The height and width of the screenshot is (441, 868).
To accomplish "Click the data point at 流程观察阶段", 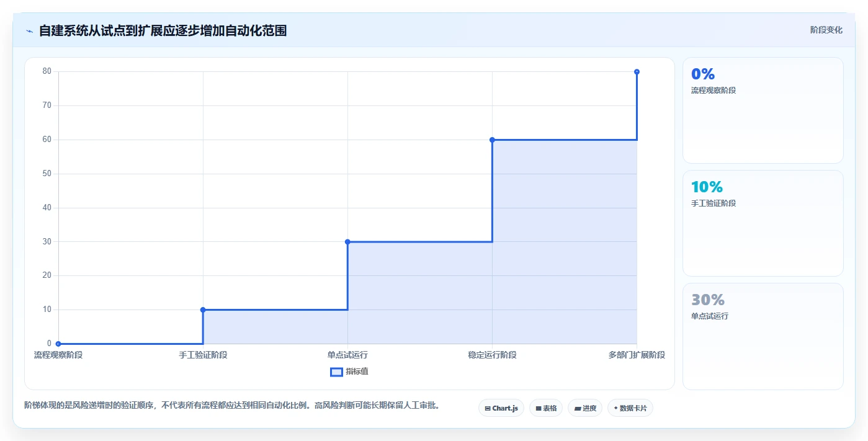I will tap(58, 344).
